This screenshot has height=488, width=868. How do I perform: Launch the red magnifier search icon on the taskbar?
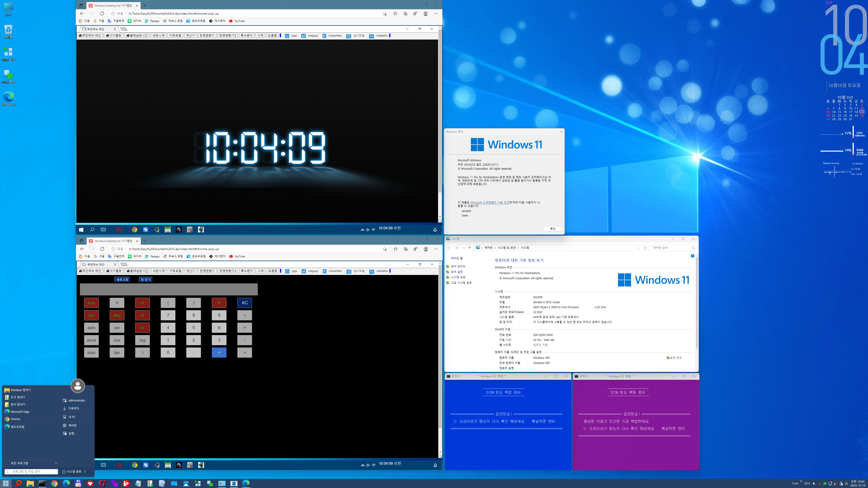pos(18,483)
